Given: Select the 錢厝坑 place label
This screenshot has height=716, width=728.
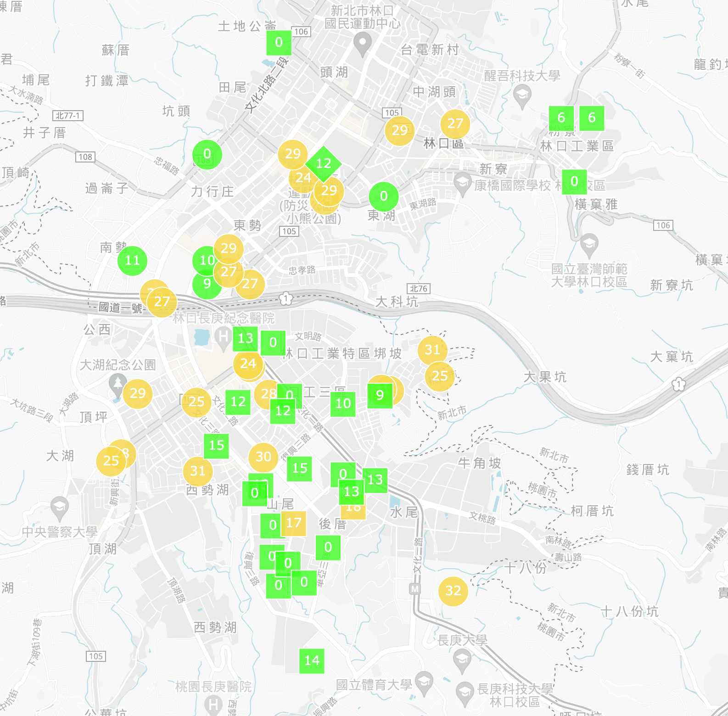Looking at the screenshot, I should click(x=648, y=470).
